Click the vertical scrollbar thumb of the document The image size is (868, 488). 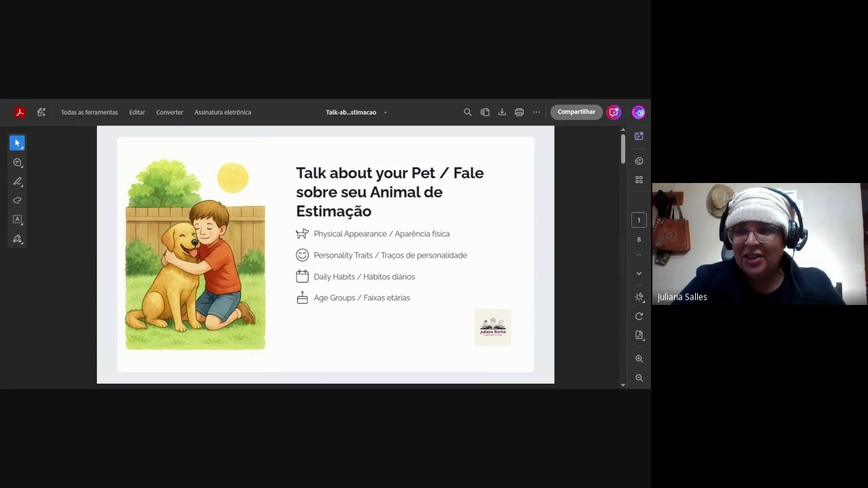(623, 149)
